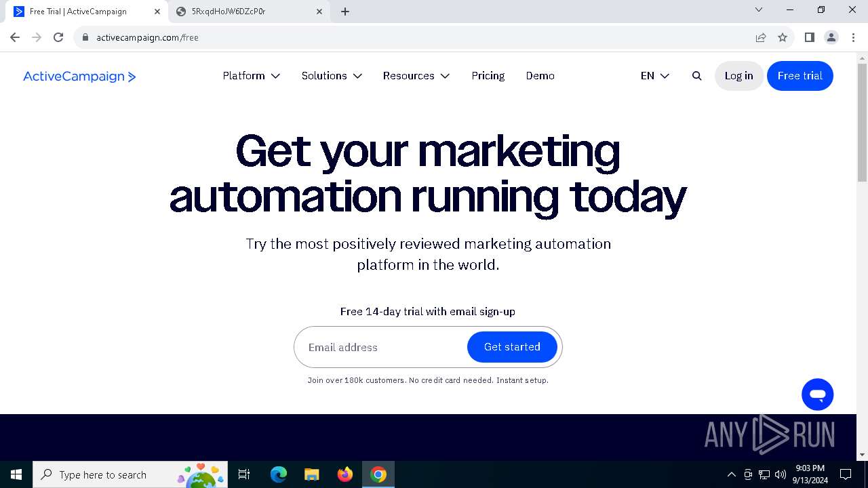This screenshot has width=868, height=488.
Task: Open a new tab with plus button
Action: pos(345,12)
